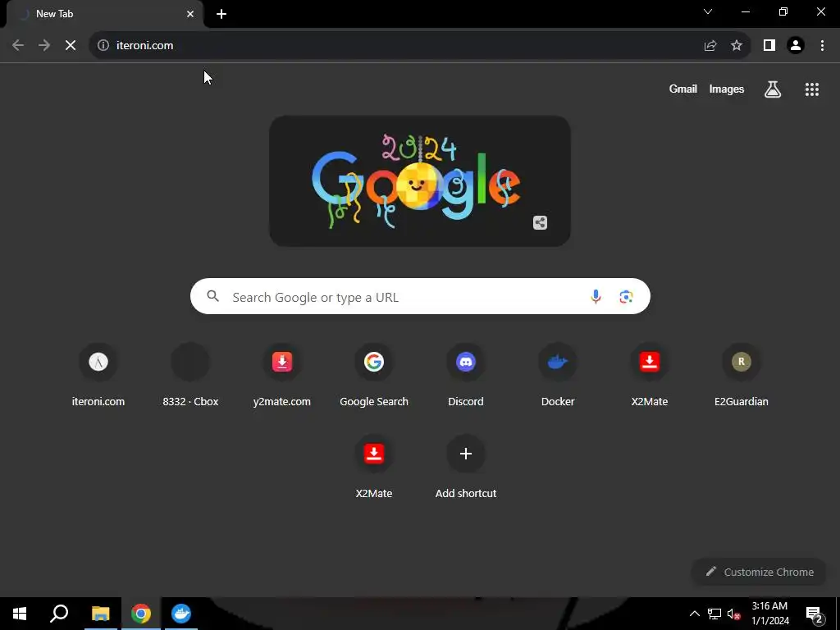
Task: Focus the Search Google or type a URL box
Action: click(420, 296)
